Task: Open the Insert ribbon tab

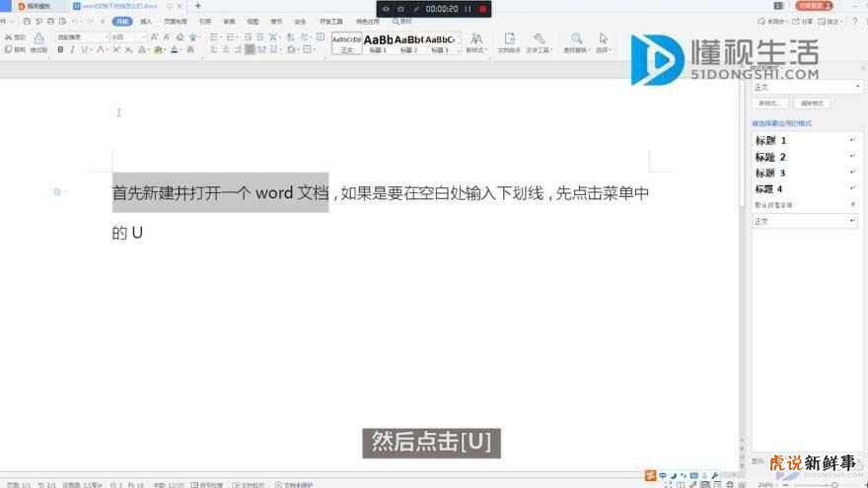Action: pyautogui.click(x=146, y=22)
